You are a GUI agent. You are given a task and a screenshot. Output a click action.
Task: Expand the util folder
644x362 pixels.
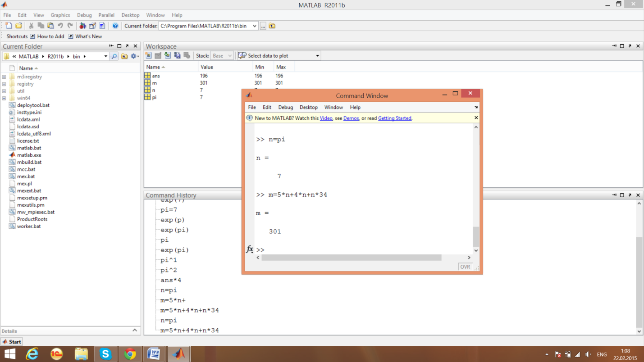(x=4, y=91)
